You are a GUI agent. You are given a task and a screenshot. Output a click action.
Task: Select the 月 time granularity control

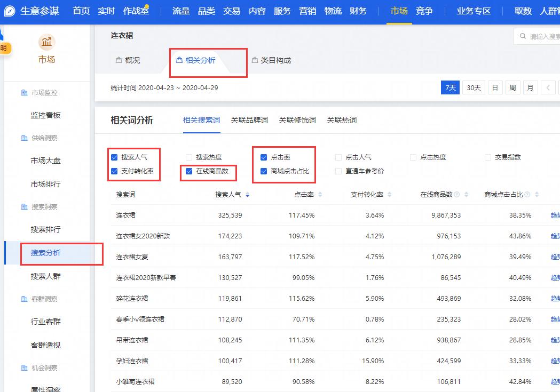[530, 87]
